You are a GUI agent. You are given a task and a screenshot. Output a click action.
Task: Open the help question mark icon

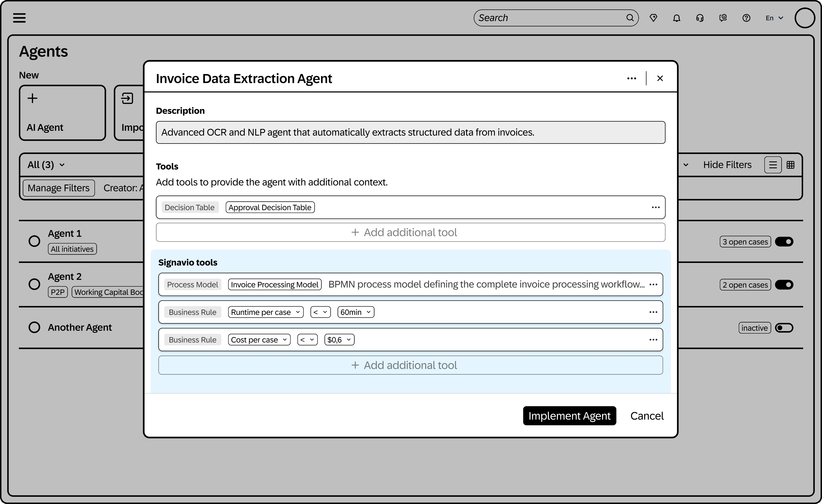[x=746, y=18]
